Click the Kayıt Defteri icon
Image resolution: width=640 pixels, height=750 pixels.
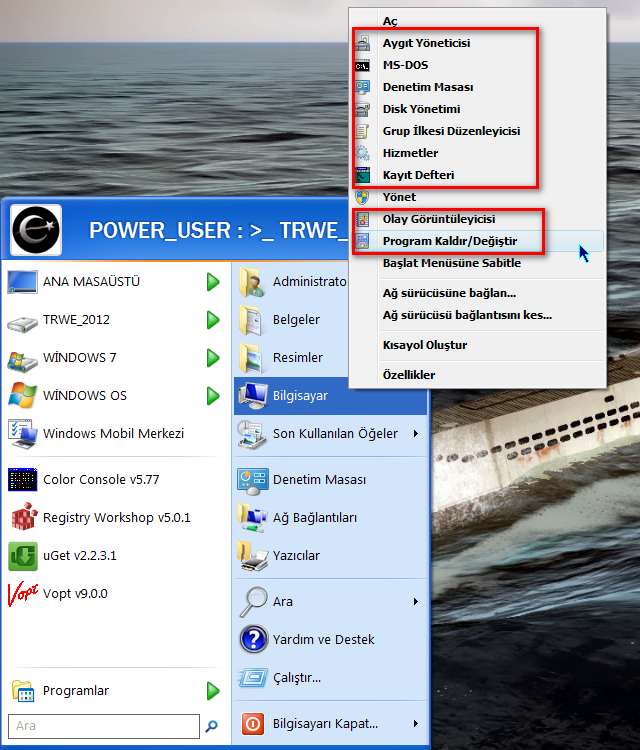363,175
